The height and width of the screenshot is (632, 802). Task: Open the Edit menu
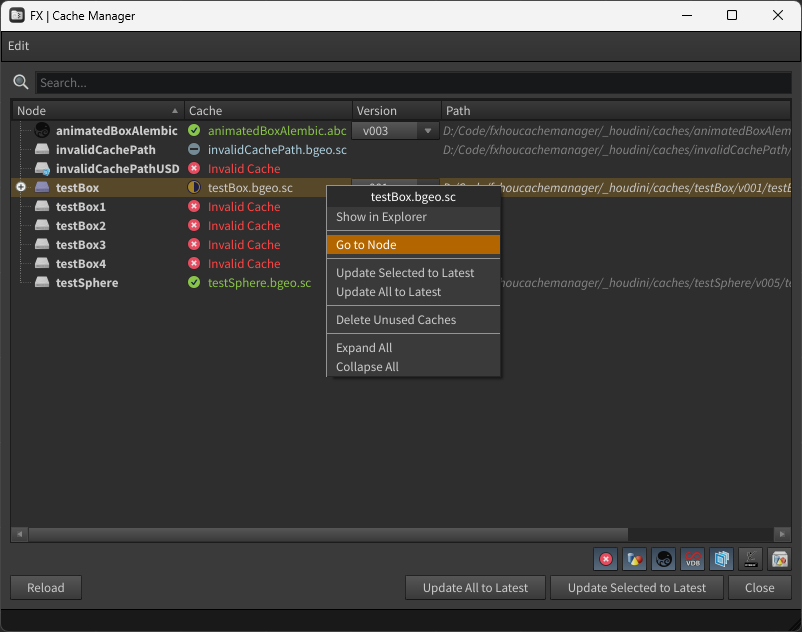click(x=18, y=46)
